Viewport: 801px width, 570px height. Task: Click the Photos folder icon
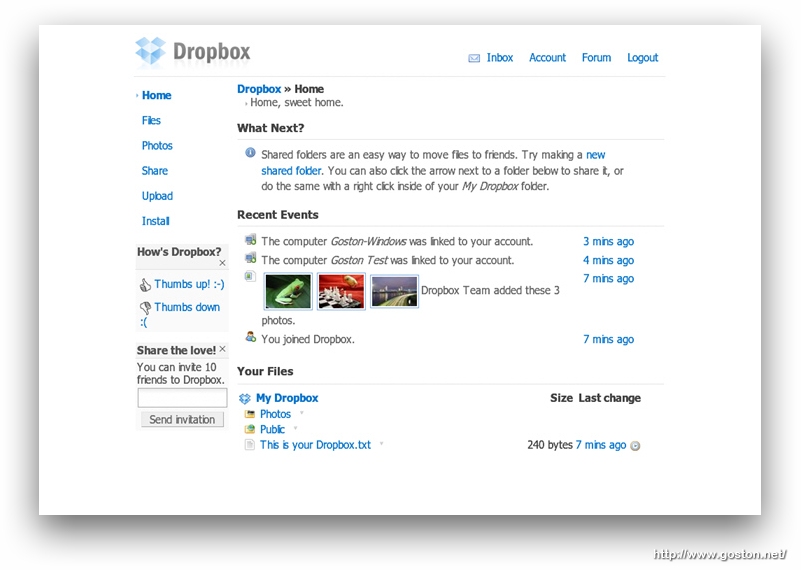coord(250,414)
